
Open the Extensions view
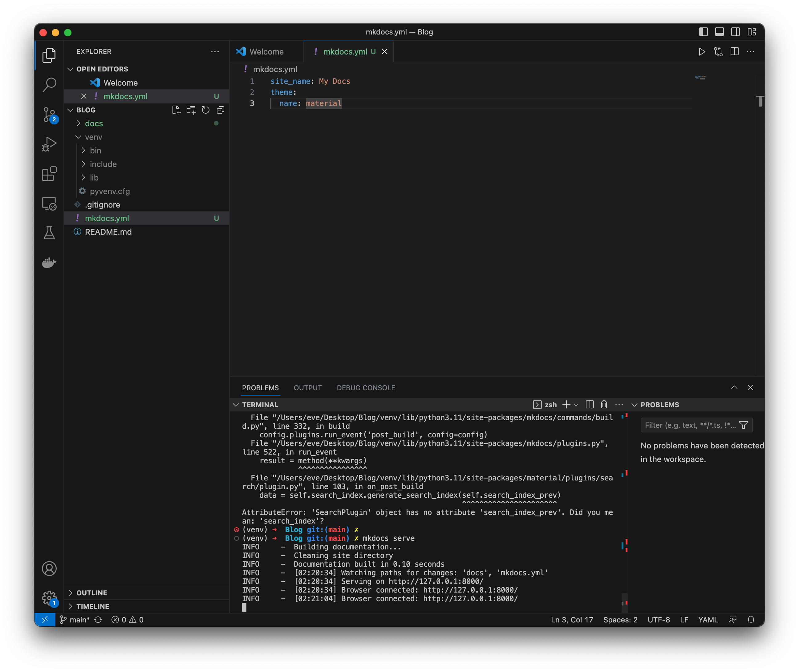click(49, 174)
